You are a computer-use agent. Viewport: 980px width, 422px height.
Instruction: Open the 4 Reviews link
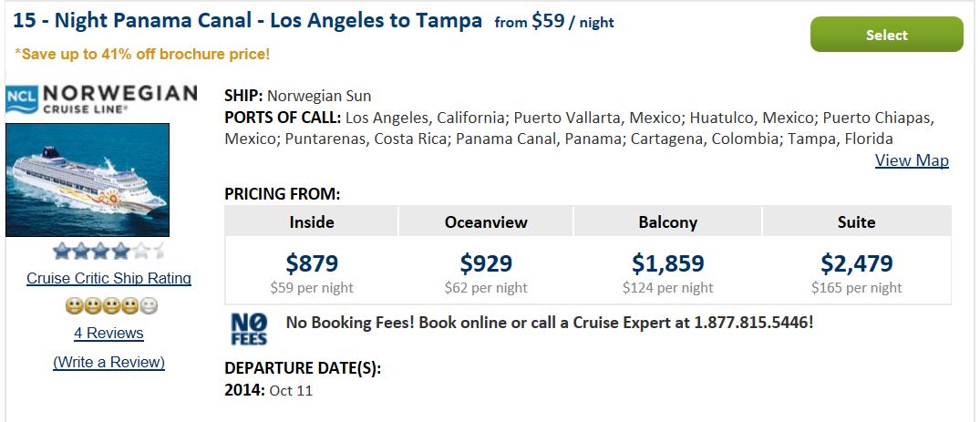pyautogui.click(x=108, y=334)
